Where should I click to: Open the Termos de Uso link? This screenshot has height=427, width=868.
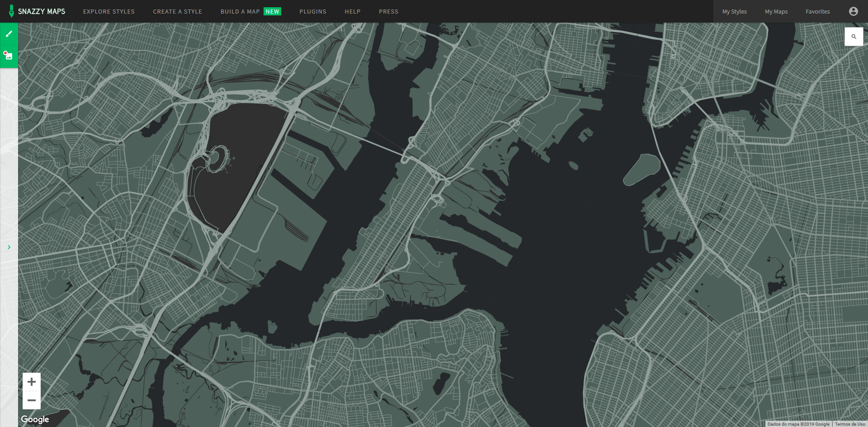click(x=850, y=424)
